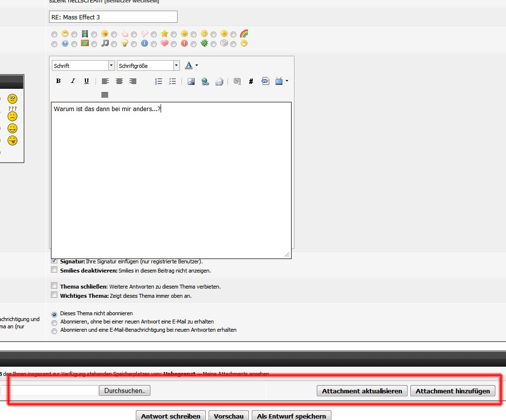The width and height of the screenshot is (506, 420).
Task: Open the video insert dropdown arrow
Action: 287,81
